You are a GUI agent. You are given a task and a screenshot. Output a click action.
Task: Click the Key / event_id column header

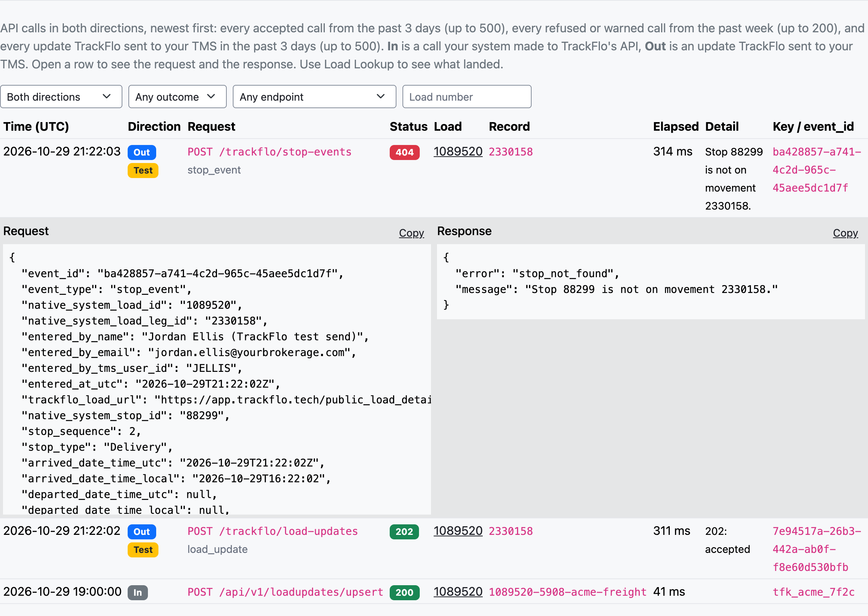point(813,127)
